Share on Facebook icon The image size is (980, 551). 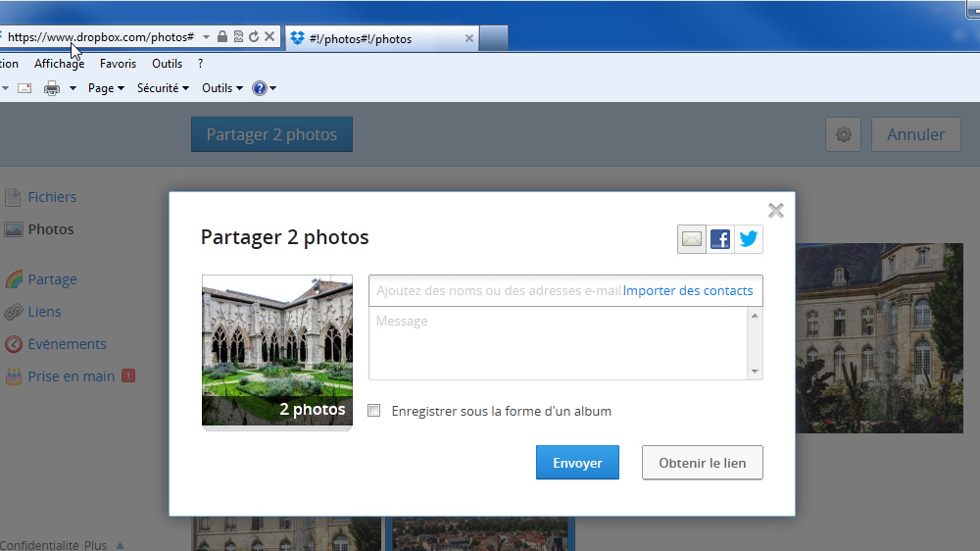(x=720, y=239)
